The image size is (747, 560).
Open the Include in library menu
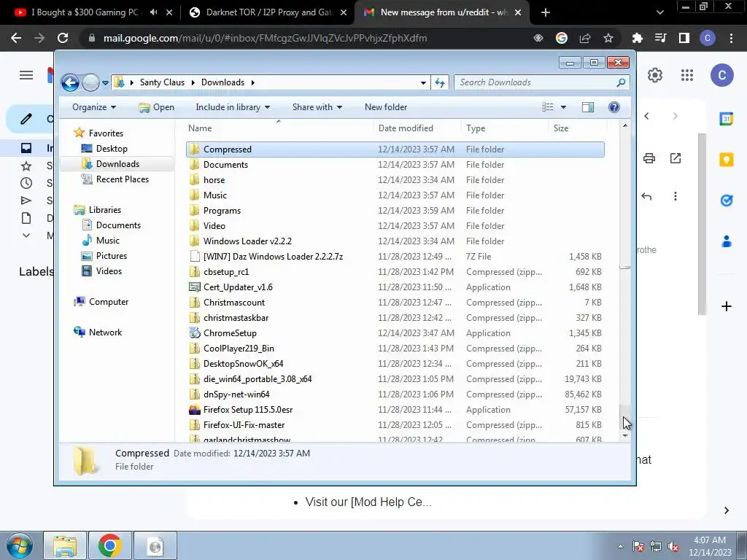click(x=233, y=107)
